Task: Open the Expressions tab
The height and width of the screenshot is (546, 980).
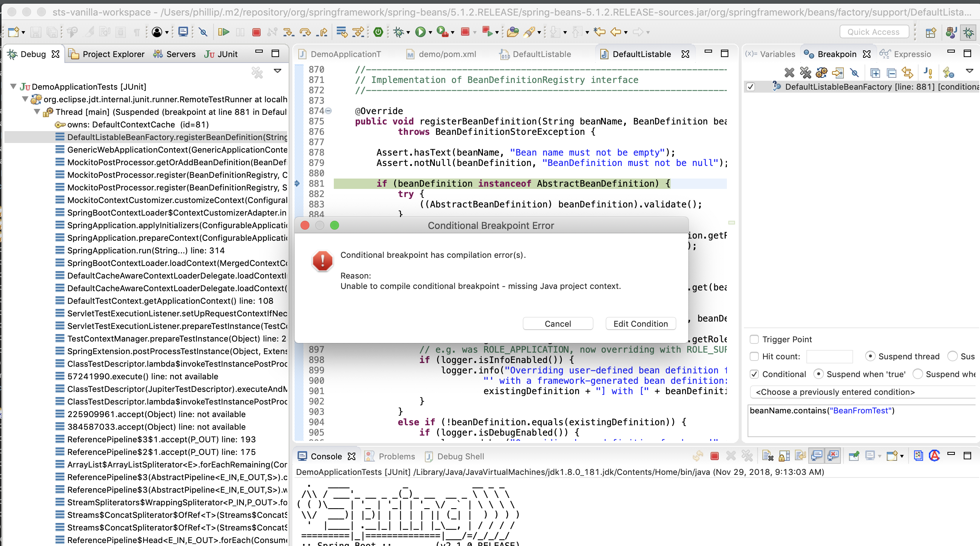Action: 906,54
